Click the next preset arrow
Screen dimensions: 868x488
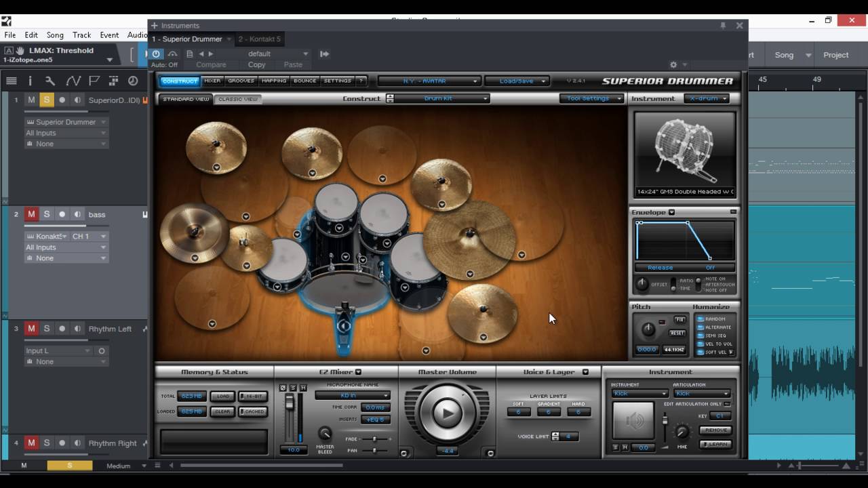pos(210,54)
